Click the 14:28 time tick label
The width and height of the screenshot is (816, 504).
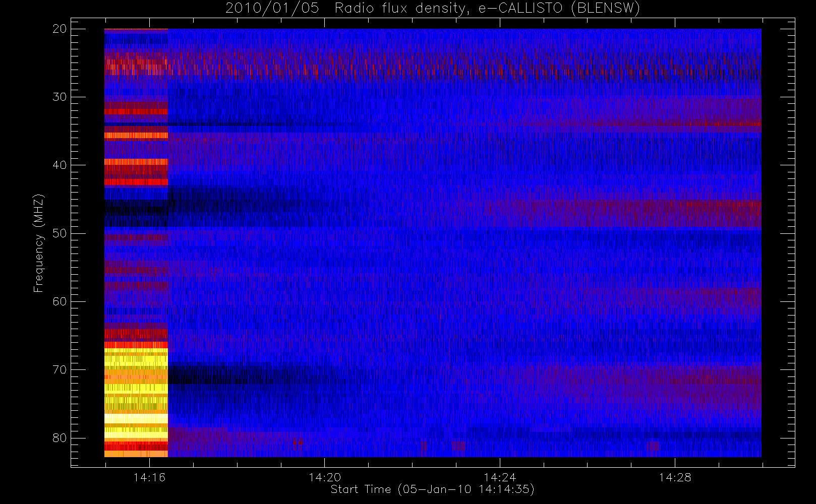[x=675, y=477]
